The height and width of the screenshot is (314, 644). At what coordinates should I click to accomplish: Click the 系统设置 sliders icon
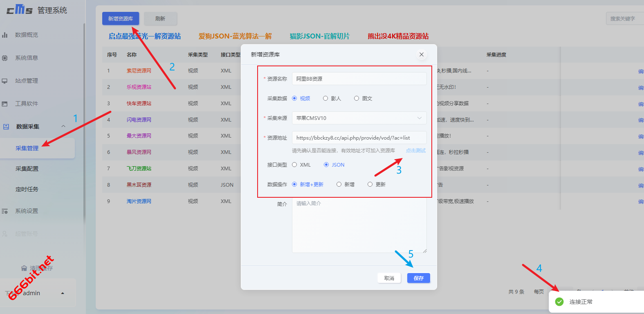tap(5, 211)
